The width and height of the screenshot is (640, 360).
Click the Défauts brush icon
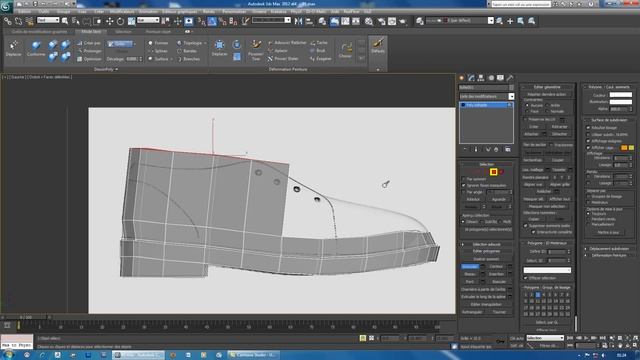pyautogui.click(x=378, y=46)
